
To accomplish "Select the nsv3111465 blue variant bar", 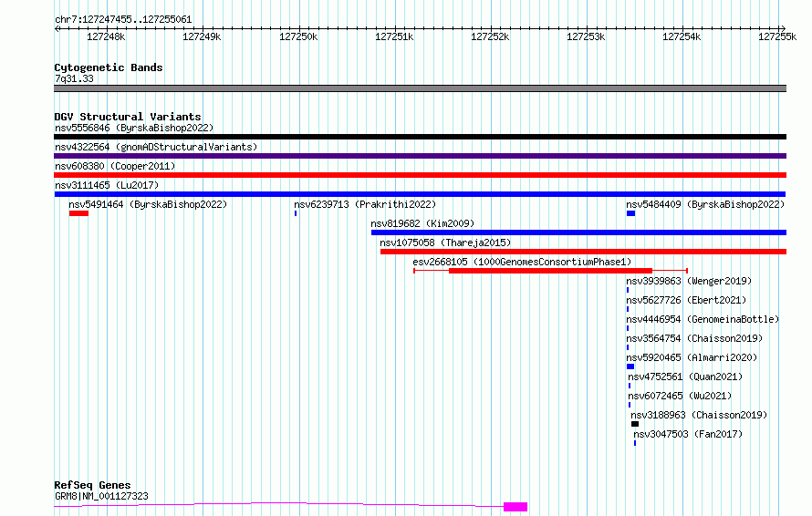I will pos(420,194).
